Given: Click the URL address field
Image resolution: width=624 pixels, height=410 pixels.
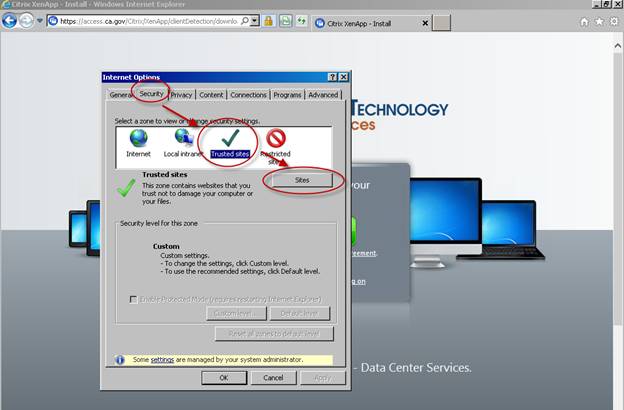Looking at the screenshot, I should tap(150, 20).
